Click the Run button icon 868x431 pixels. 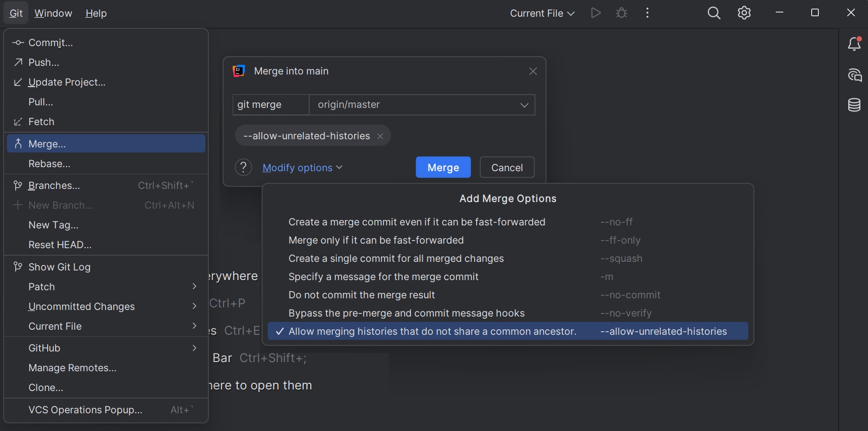[596, 13]
